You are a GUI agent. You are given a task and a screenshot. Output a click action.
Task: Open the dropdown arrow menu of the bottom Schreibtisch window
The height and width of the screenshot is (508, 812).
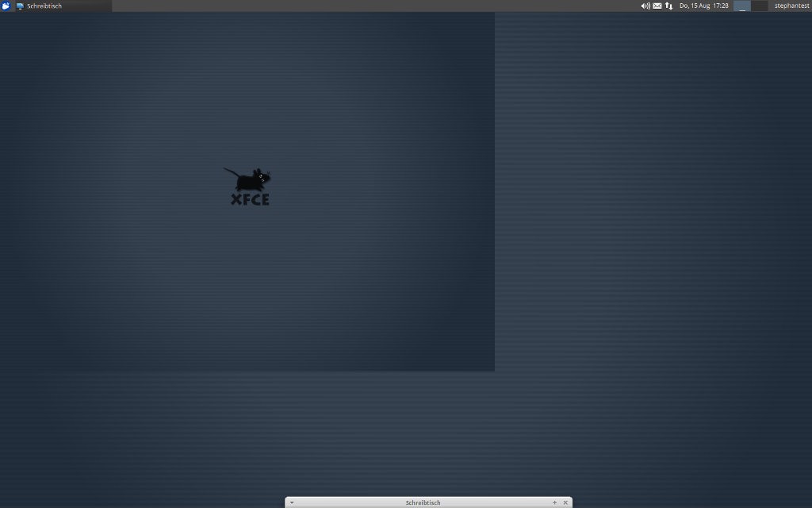coord(292,502)
